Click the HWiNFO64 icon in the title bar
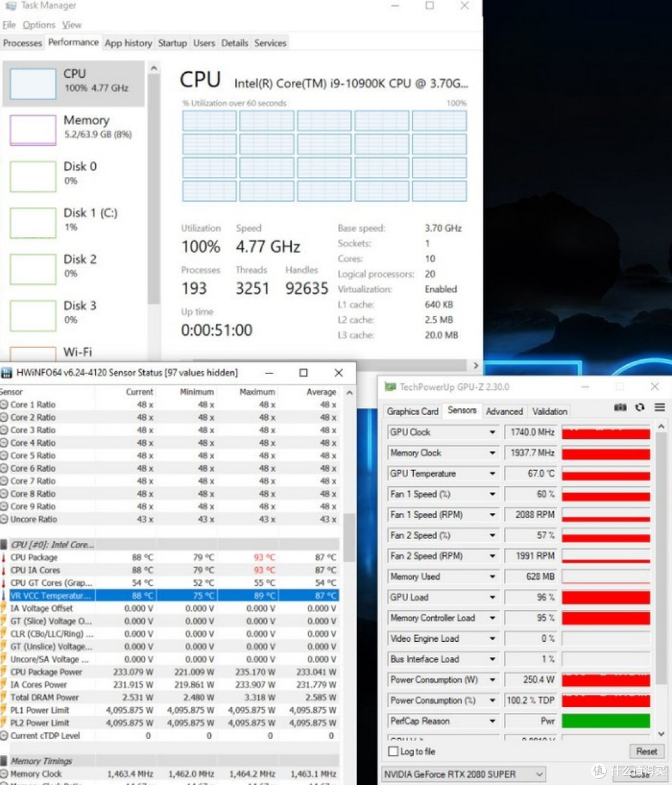The height and width of the screenshot is (785, 672). tap(6, 372)
